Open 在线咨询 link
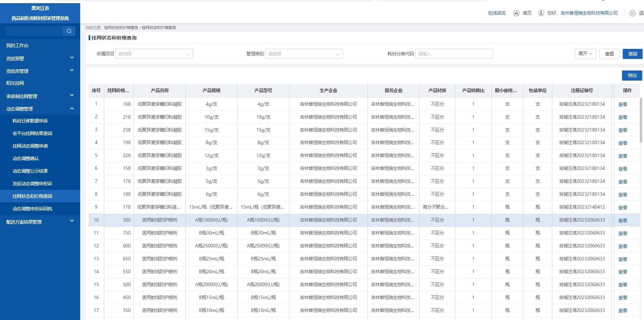This screenshot has height=320, width=644. [x=497, y=13]
